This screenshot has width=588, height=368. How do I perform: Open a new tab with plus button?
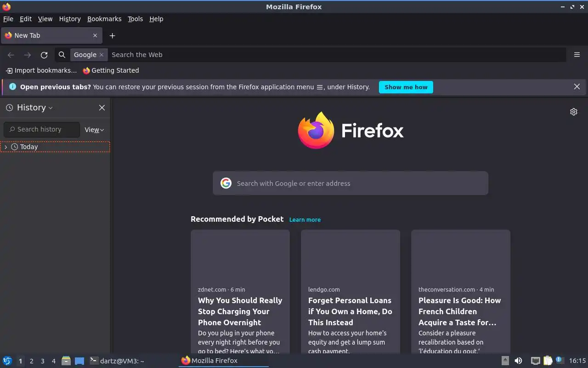pyautogui.click(x=112, y=35)
